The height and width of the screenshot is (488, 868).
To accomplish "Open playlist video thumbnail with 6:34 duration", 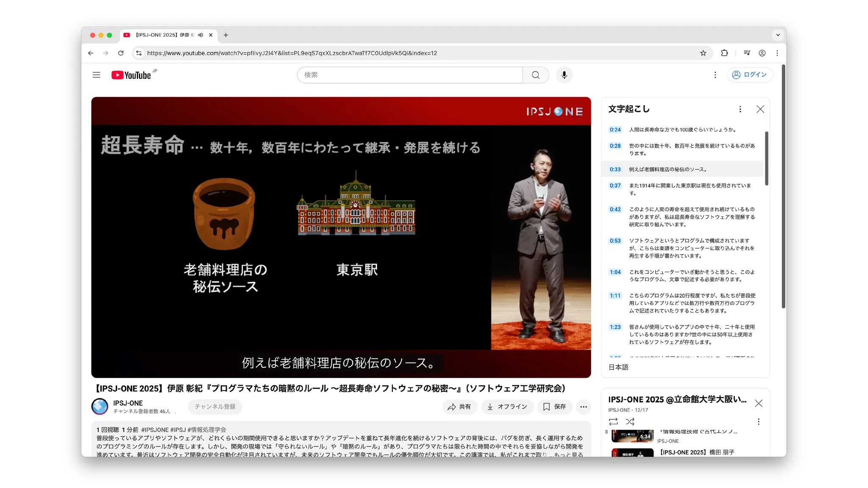I will 632,435.
